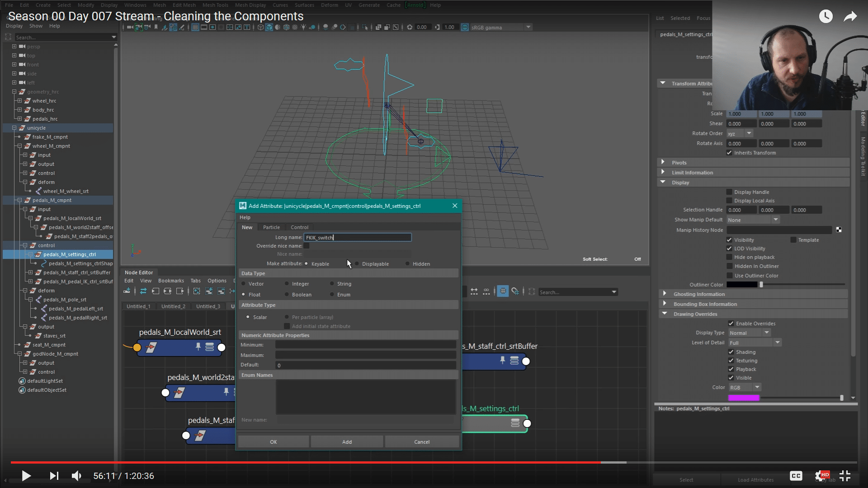This screenshot has height=488, width=868.
Task: Click use all lights bulb icon
Action: pos(303,27)
